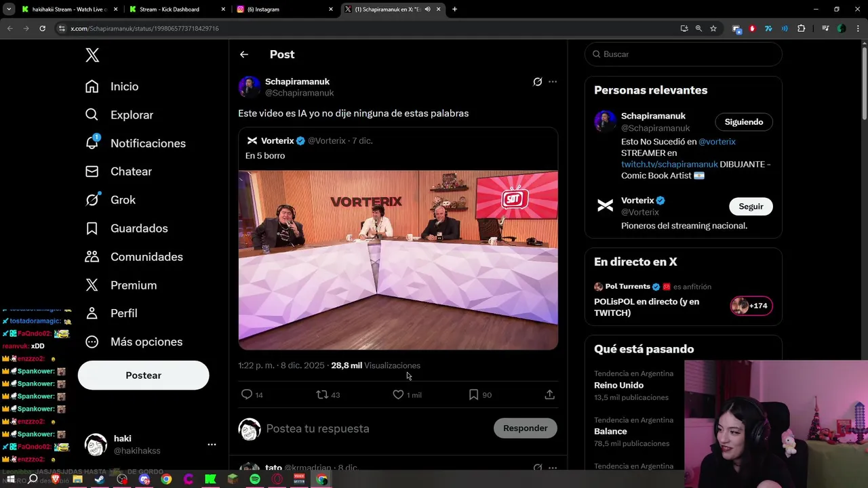Mute the Schapiramanuk X tab audio icon
Image resolution: width=868 pixels, height=488 pixels.
427,9
